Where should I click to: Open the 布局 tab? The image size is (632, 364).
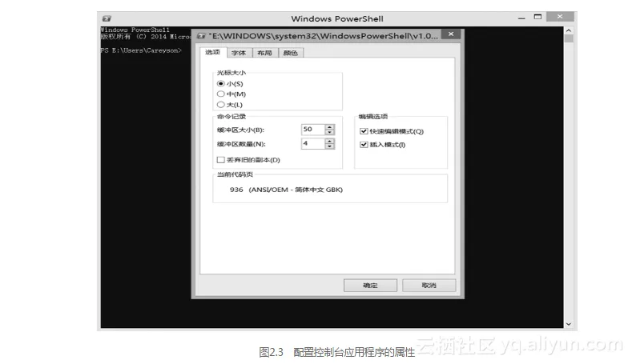point(265,53)
